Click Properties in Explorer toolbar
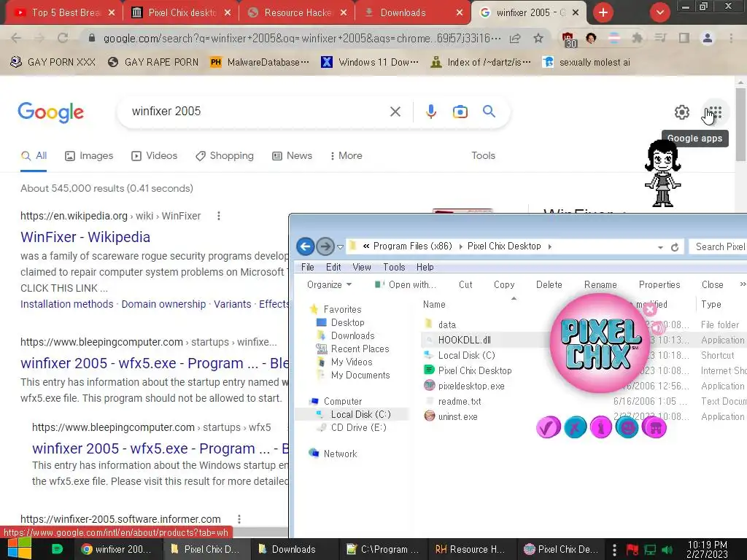 point(659,285)
